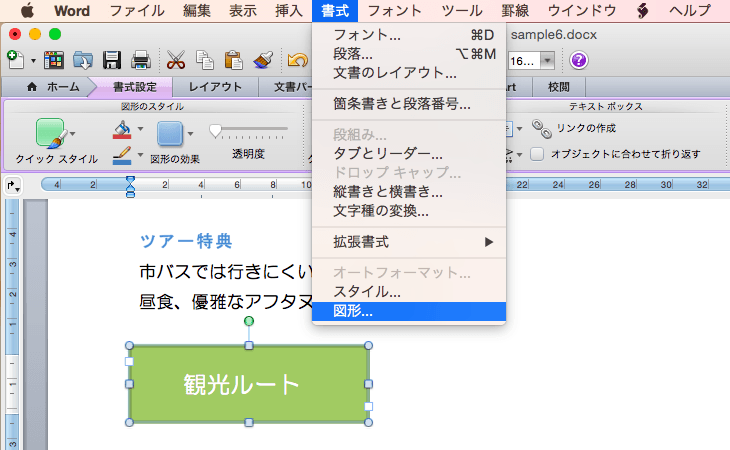Choose フォント... in the dropdown menu

tap(409, 35)
